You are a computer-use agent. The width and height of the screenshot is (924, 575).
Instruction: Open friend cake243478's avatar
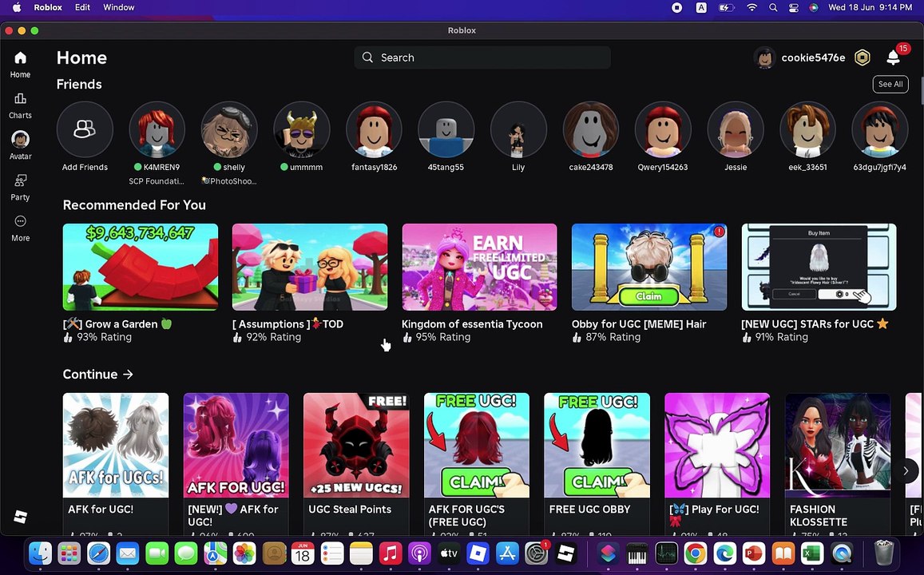click(590, 129)
